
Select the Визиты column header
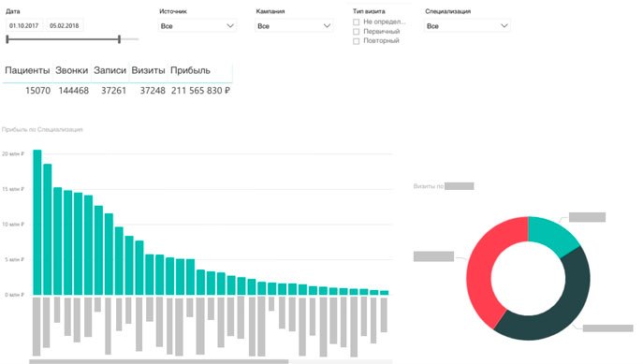pos(148,70)
